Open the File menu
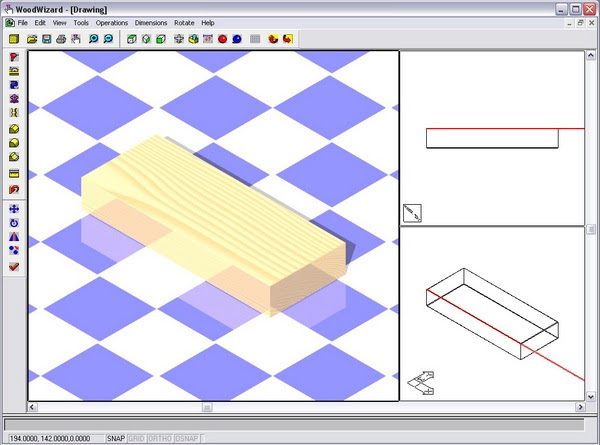This screenshot has height=445, width=600. (23, 23)
